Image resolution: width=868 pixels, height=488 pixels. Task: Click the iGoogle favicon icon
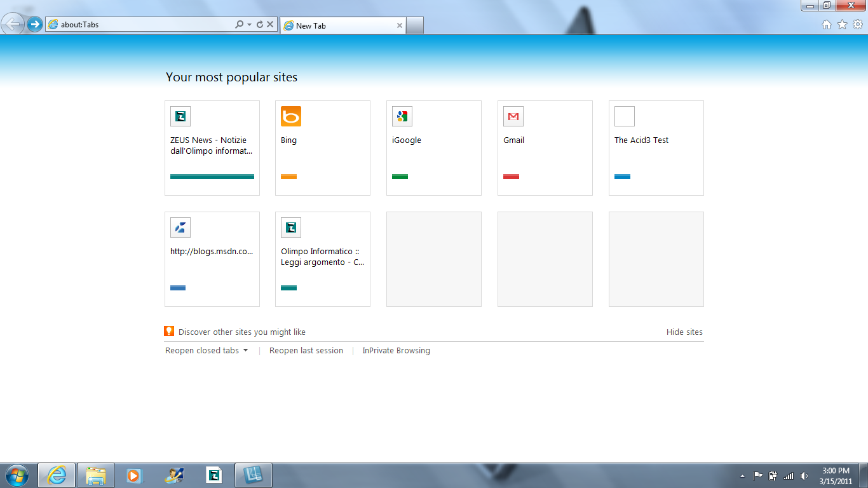pos(402,116)
